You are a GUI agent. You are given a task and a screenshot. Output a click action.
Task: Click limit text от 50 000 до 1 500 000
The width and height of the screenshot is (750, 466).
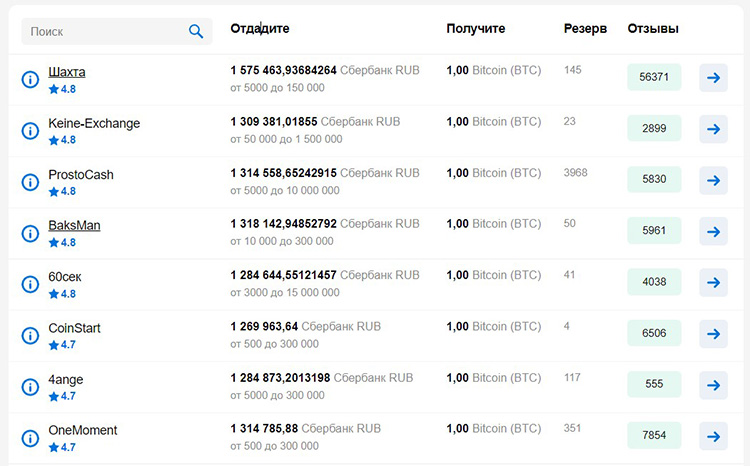(x=286, y=139)
